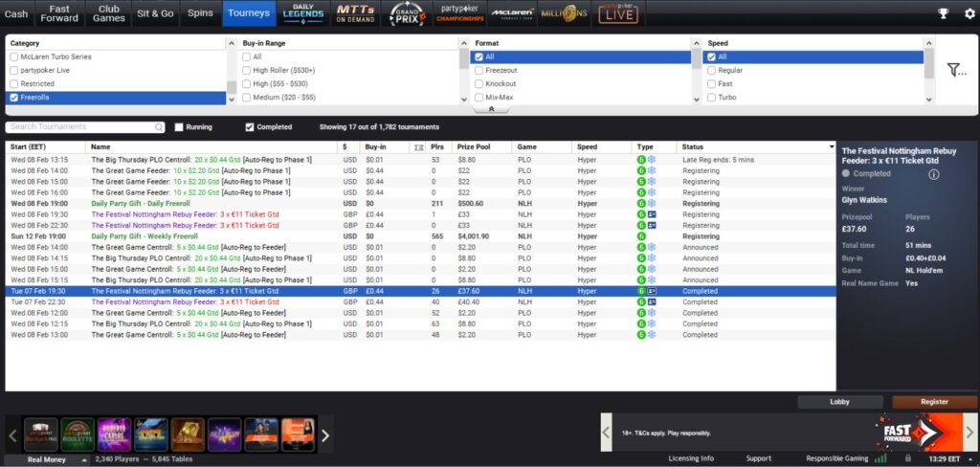Click the 6-max icon on the Weekly Freeroll row
Screen dimensions: 980x467
pos(641,237)
